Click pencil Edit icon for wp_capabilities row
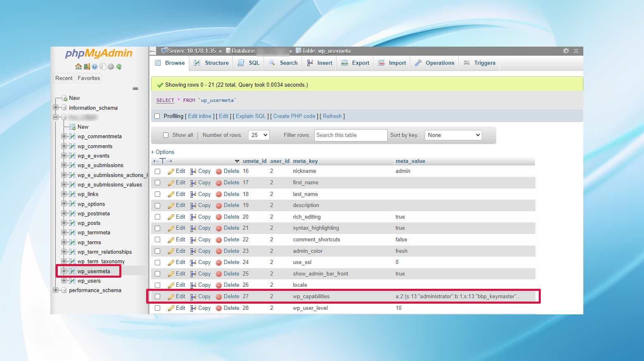This screenshot has height=361, width=644. [x=171, y=297]
